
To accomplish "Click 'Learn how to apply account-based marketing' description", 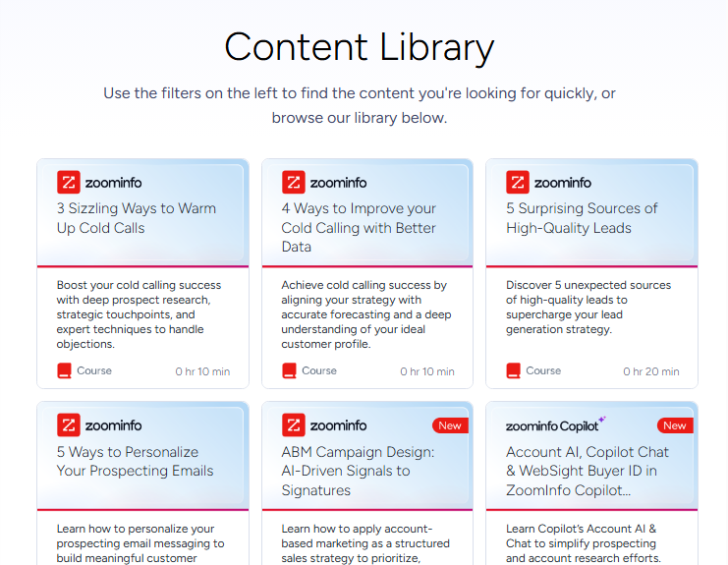I will click(365, 543).
